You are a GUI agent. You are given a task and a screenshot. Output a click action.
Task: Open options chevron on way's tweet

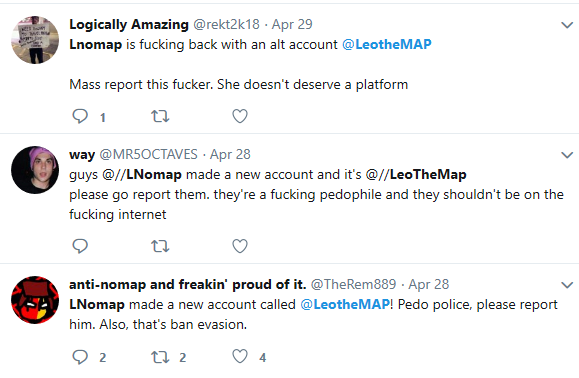pos(567,155)
